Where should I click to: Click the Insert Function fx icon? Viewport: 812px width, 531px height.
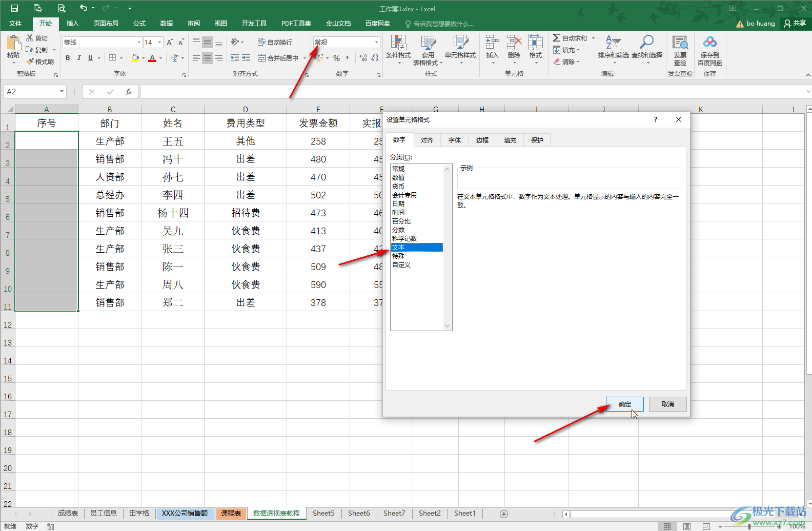click(x=129, y=92)
